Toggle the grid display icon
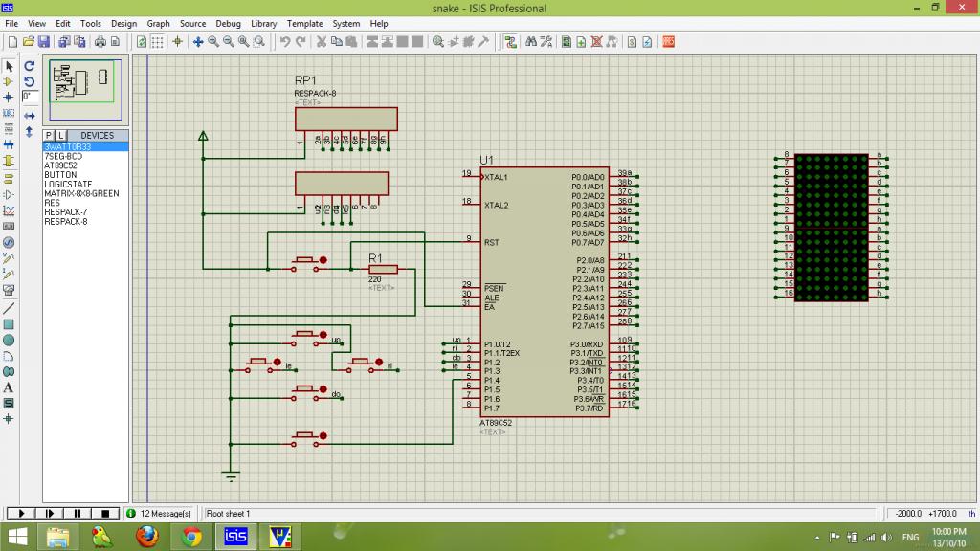Viewport: 980px width, 551px height. coord(157,42)
